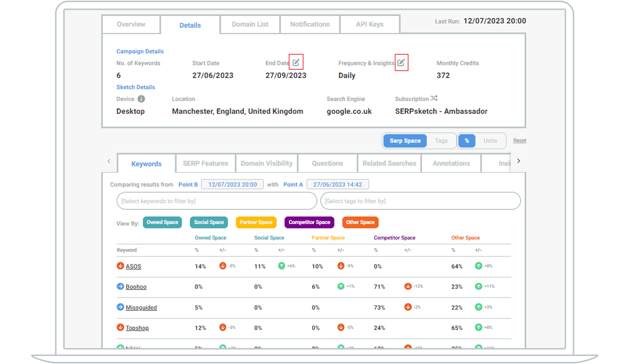Click Boohoo Competitor Space -12% down icon
Screen dimensions: 630x364
408,286
